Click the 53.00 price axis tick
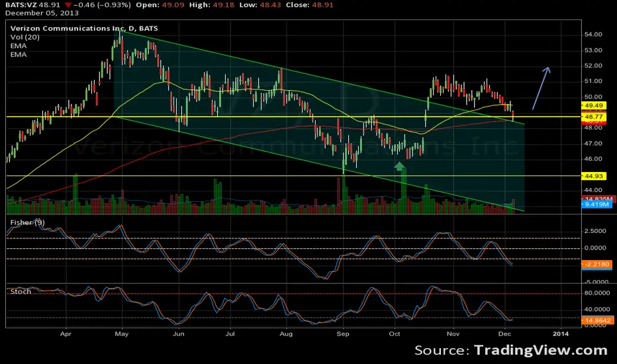 [x=593, y=50]
